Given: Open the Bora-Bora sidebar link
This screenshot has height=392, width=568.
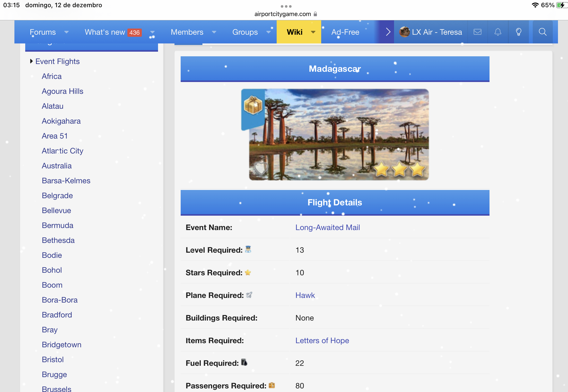Looking at the screenshot, I should point(60,300).
